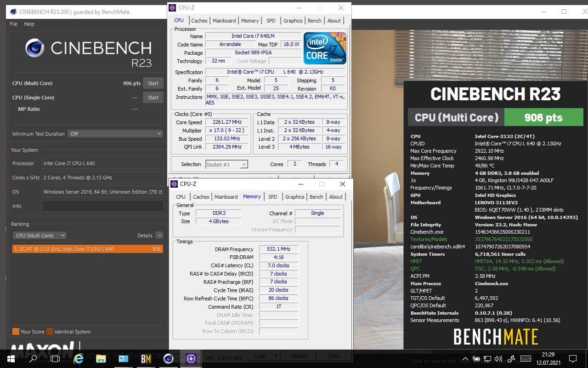The height and width of the screenshot is (368, 588).
Task: Open Minimum Test Duration dropdown
Action: coord(115,134)
